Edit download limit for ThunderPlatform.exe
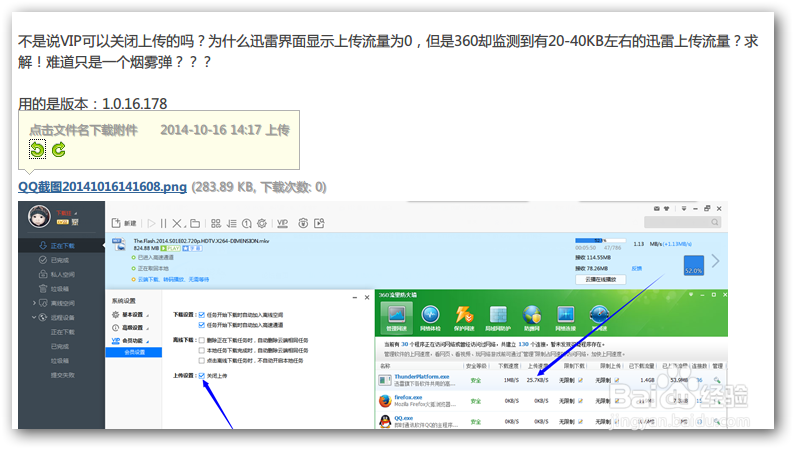This screenshot has width=794, height=449. 580,380
